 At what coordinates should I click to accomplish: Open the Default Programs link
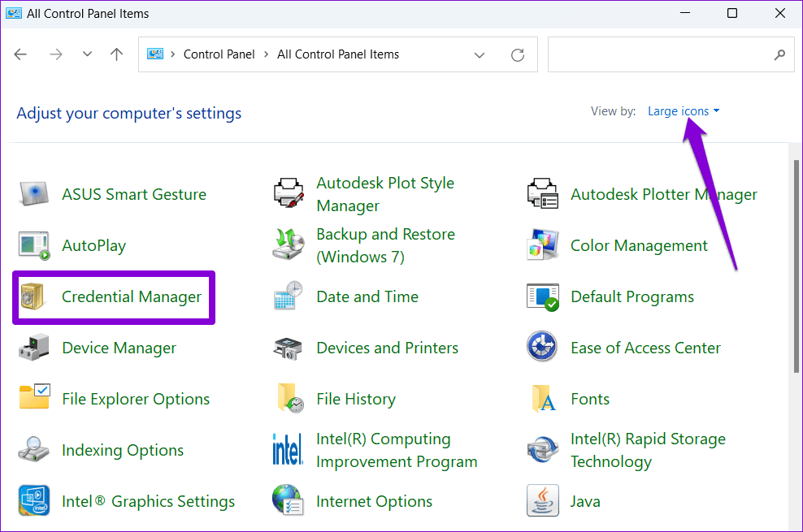pyautogui.click(x=632, y=296)
